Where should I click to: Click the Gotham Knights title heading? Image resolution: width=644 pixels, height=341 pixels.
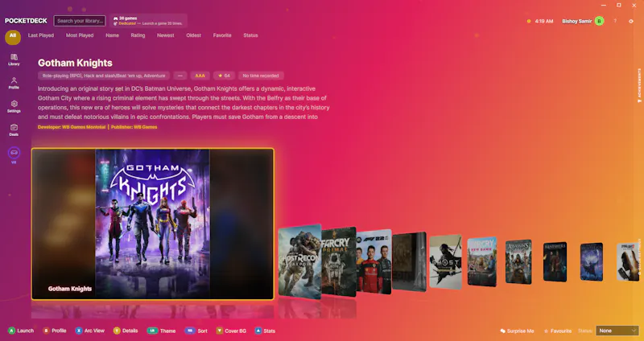tap(75, 63)
